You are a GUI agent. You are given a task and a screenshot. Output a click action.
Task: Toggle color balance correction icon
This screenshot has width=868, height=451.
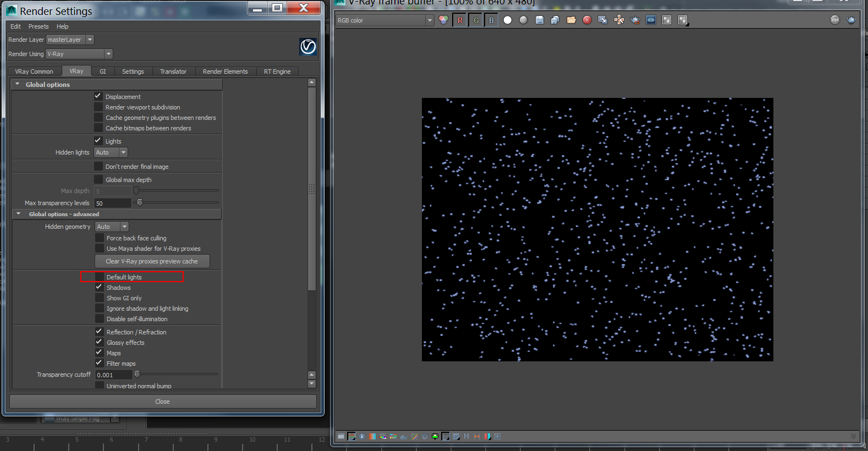393,436
